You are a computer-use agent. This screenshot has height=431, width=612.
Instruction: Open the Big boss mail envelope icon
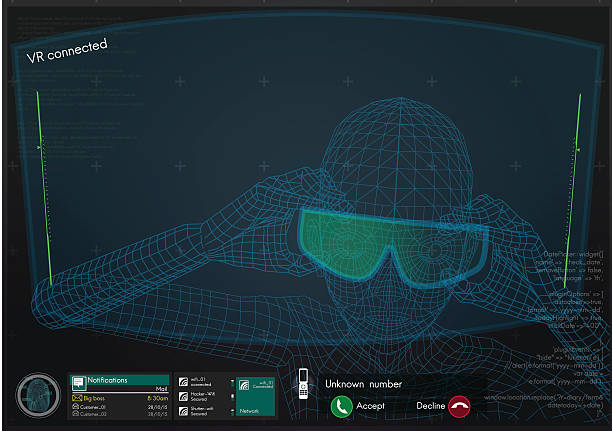coord(77,398)
